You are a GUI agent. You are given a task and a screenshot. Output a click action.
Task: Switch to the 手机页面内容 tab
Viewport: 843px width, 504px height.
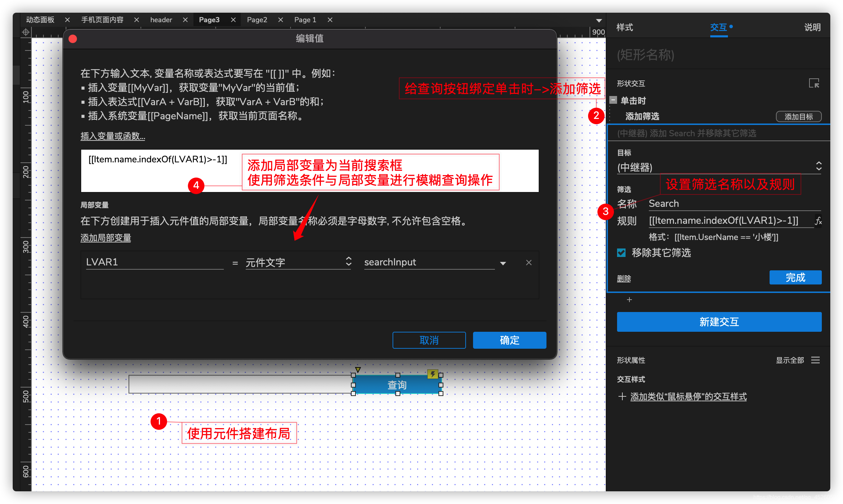coord(102,20)
